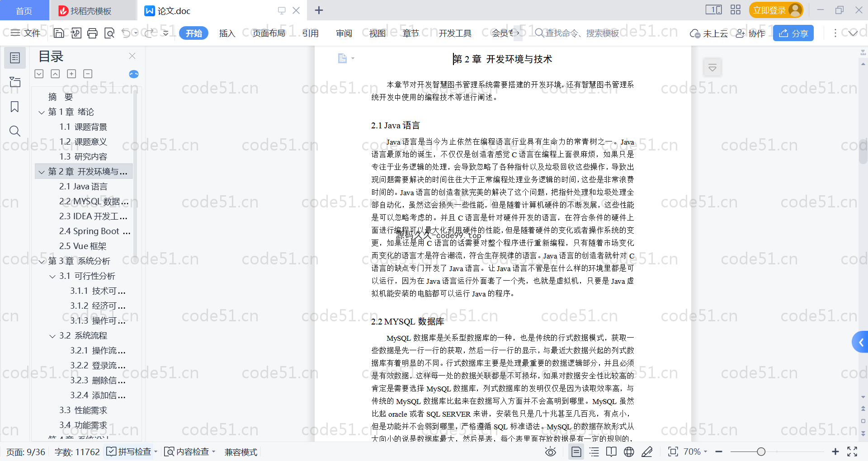This screenshot has height=461, width=868.
Task: Open the 文件 menu
Action: [x=26, y=33]
